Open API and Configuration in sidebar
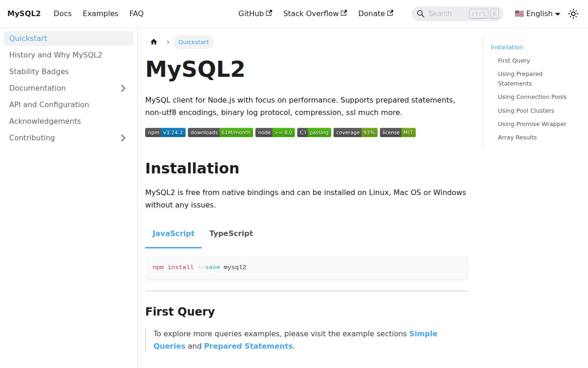 (68, 104)
